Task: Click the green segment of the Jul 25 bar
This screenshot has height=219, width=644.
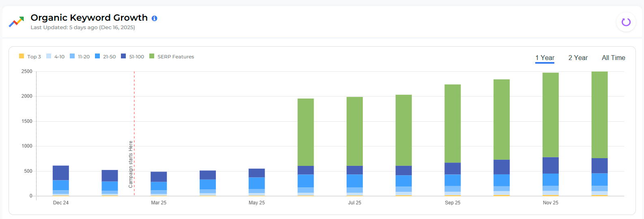Action: 354,131
